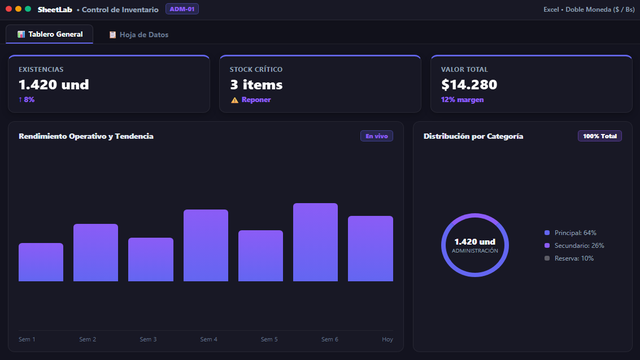Viewport: 640px width, 360px height.
Task: Click the Reserva: 10% legend label
Action: pyautogui.click(x=574, y=258)
